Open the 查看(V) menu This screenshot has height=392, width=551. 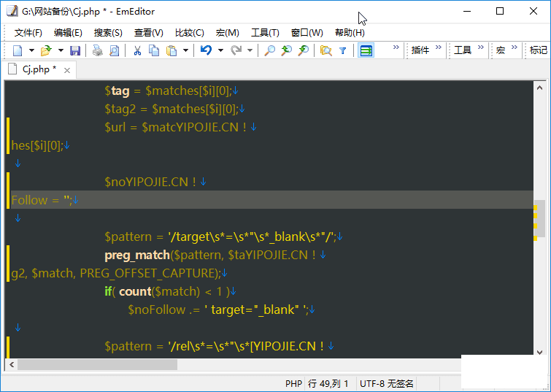pos(148,33)
